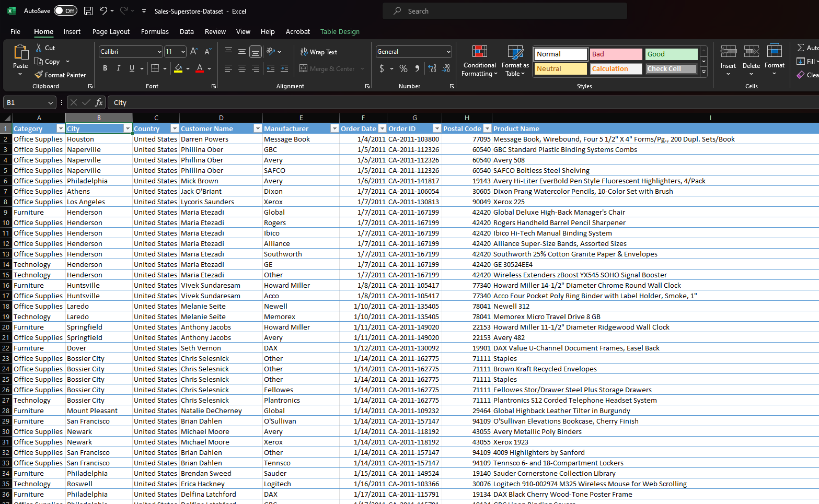Switch to the Insert tab
This screenshot has width=819, height=504.
(72, 31)
